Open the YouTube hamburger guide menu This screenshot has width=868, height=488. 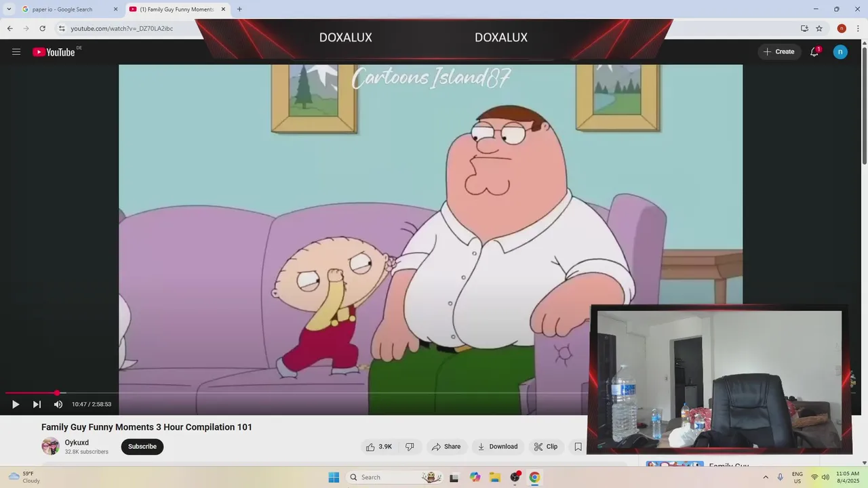(16, 52)
